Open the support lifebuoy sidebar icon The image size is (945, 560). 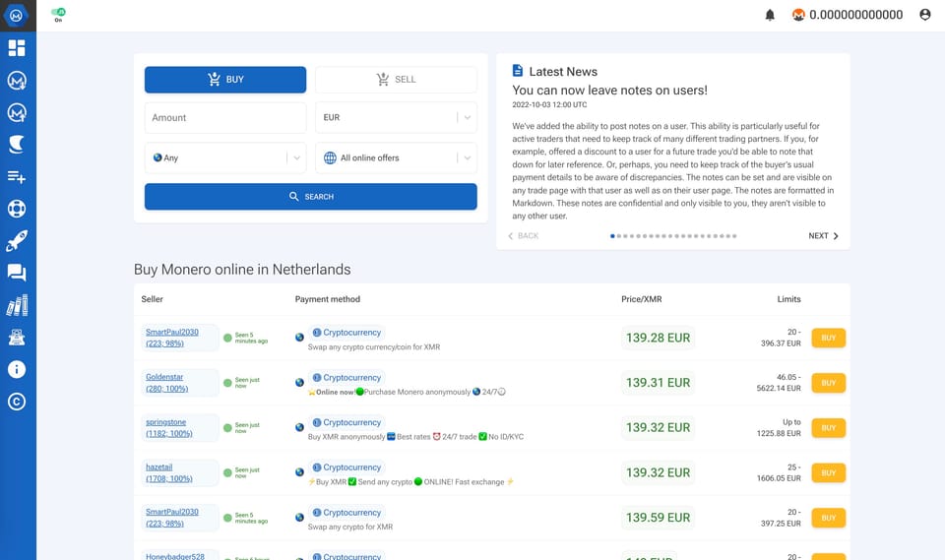pyautogui.click(x=17, y=209)
